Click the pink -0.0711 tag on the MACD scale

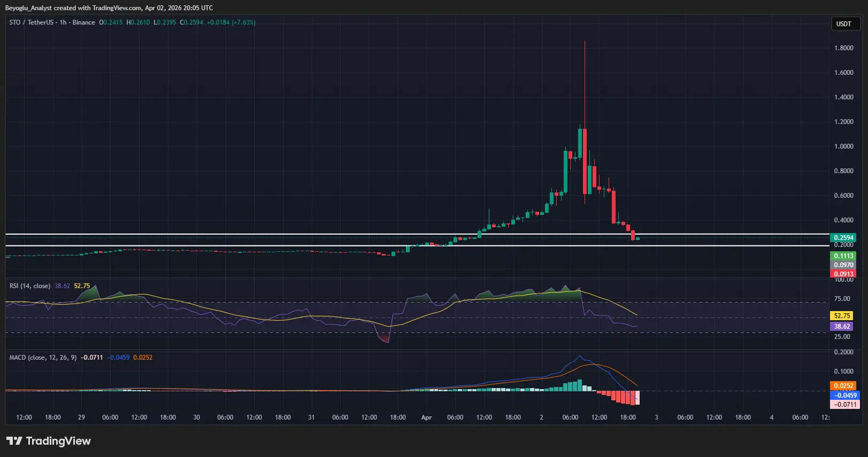coord(844,405)
